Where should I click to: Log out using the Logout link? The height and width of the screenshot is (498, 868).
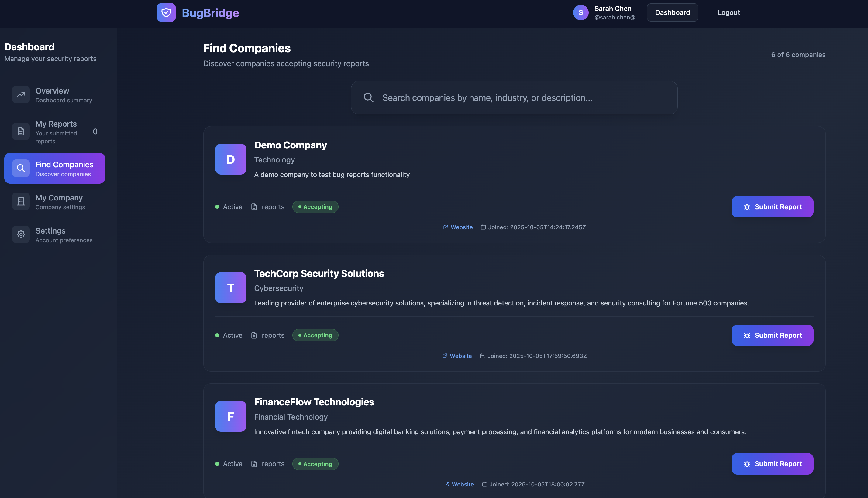(728, 13)
